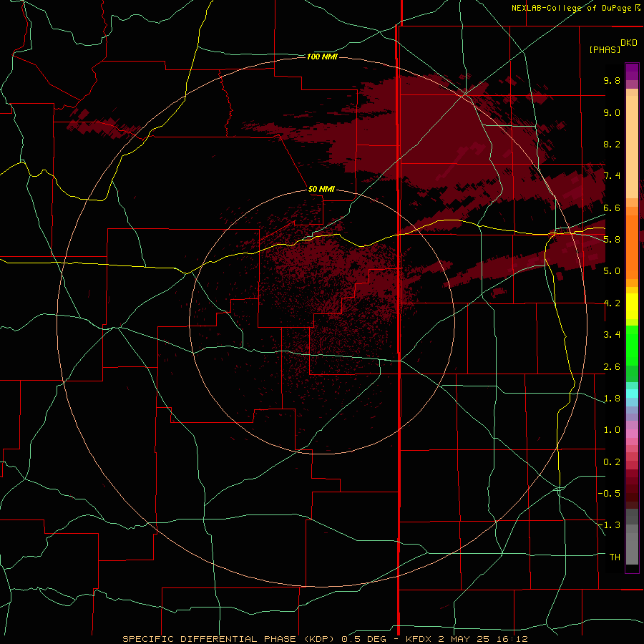Click the 0.2 legend value

[612, 462]
